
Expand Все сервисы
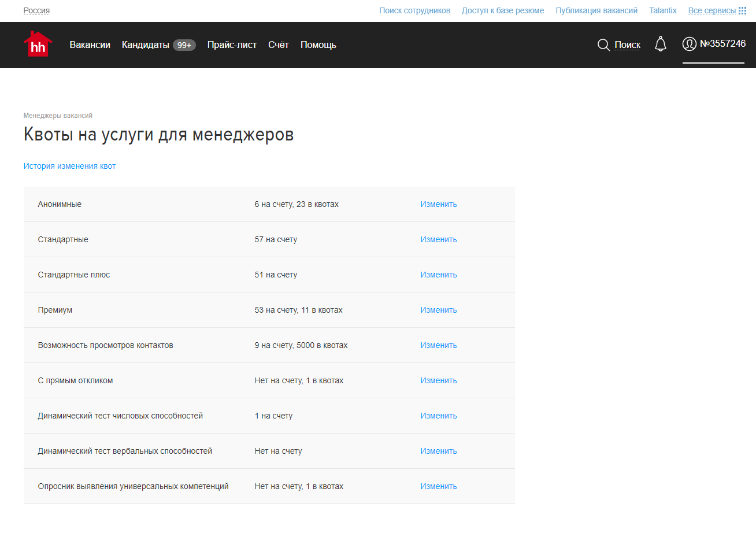point(712,10)
